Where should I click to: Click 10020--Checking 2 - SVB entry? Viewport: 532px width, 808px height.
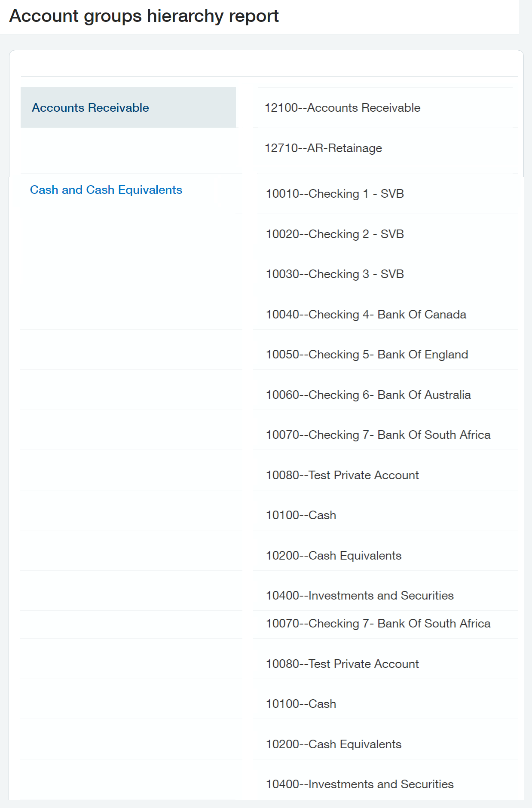(385, 234)
